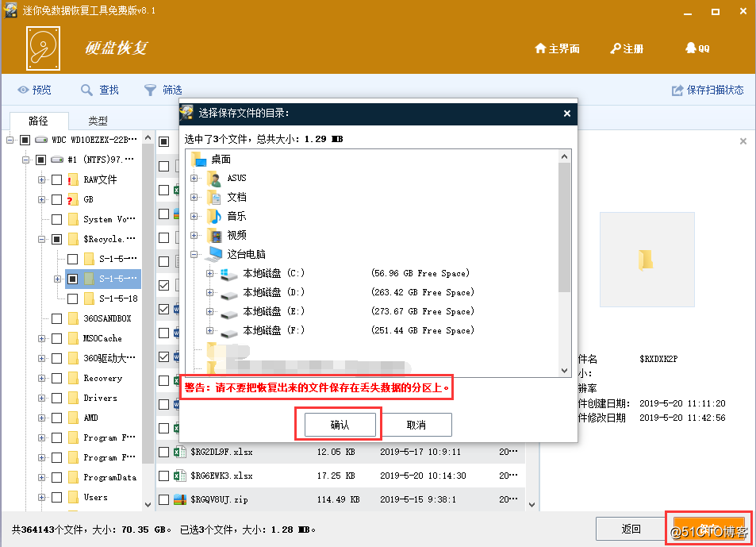Expand the MSOCache tree node

click(x=41, y=339)
